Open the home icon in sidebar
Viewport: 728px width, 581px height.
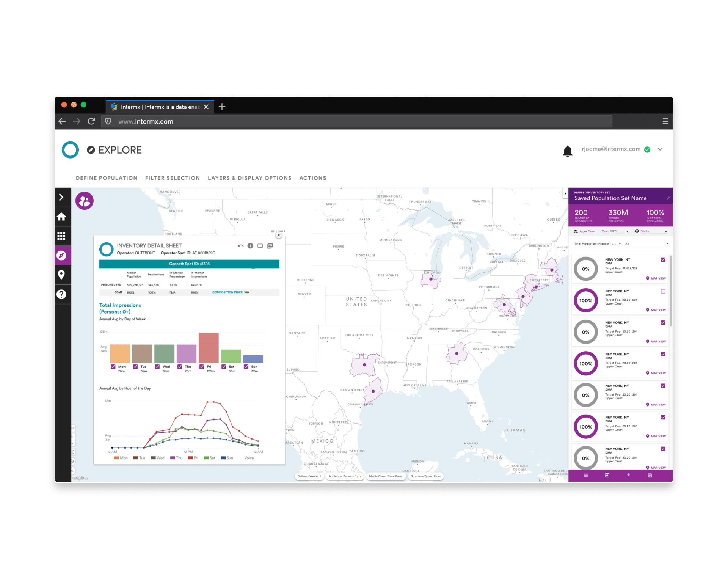(x=61, y=217)
